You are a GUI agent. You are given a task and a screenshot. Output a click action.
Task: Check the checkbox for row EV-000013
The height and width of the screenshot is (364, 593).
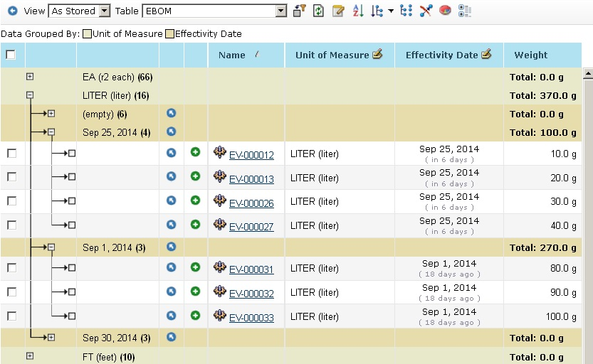[11, 177]
